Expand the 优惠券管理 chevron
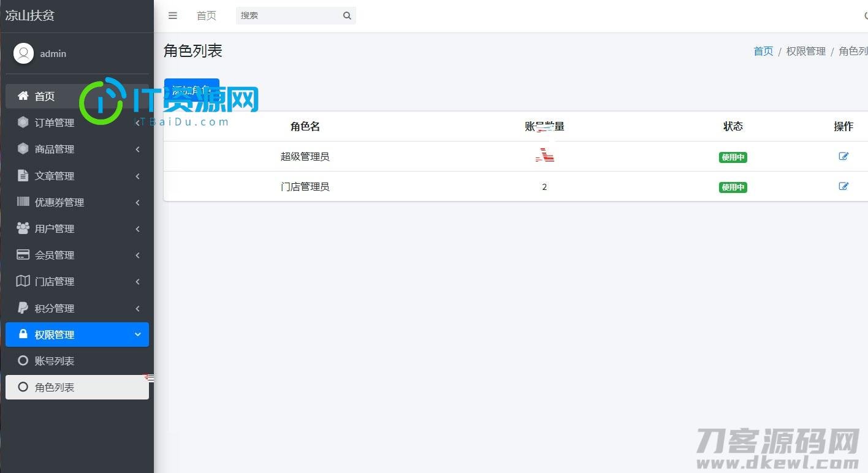Image resolution: width=868 pixels, height=473 pixels. point(138,202)
